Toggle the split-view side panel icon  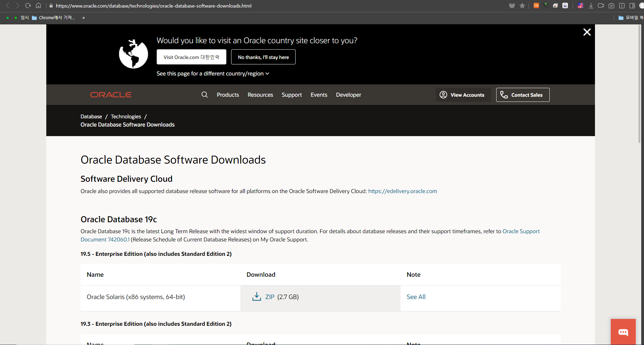[x=632, y=5]
